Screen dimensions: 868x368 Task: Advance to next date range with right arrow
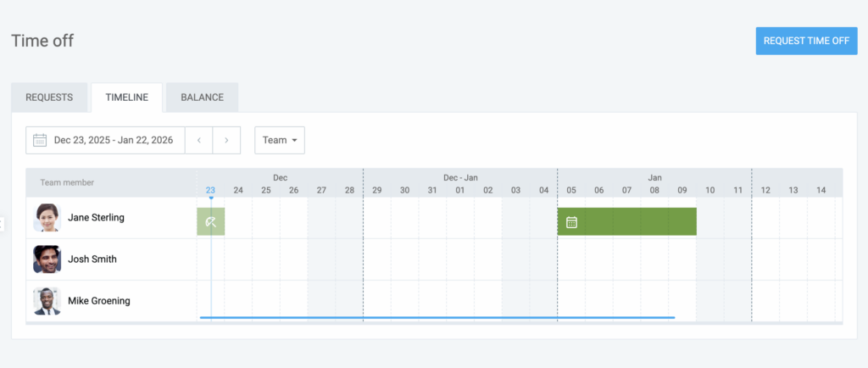click(x=226, y=140)
